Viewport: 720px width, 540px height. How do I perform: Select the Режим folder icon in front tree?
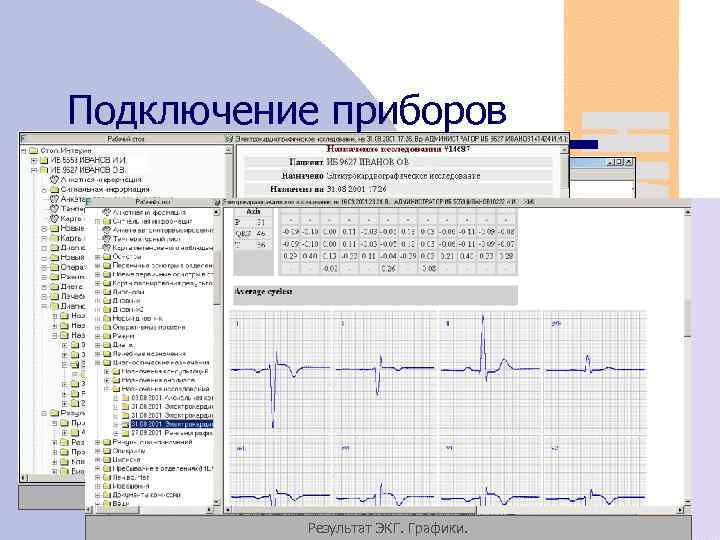pos(107,336)
